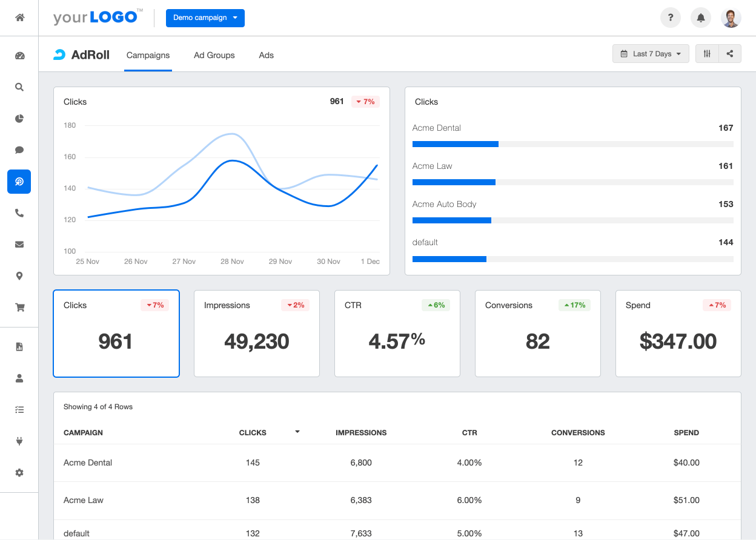Open the dashboard speedometer view
The image size is (756, 540).
(19, 55)
